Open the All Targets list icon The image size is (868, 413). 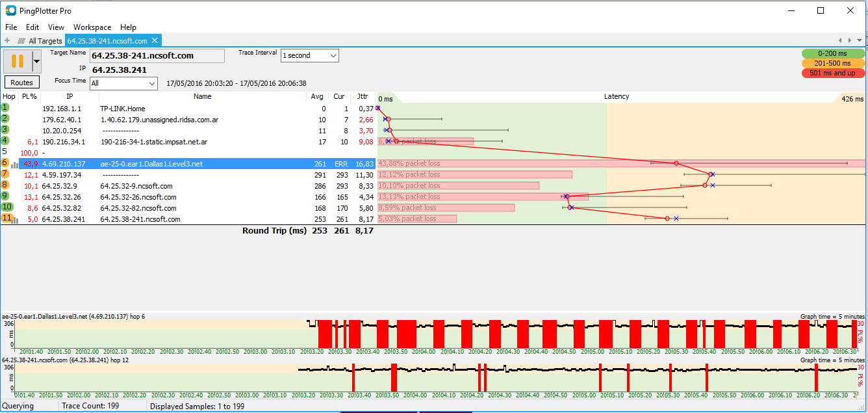point(21,40)
